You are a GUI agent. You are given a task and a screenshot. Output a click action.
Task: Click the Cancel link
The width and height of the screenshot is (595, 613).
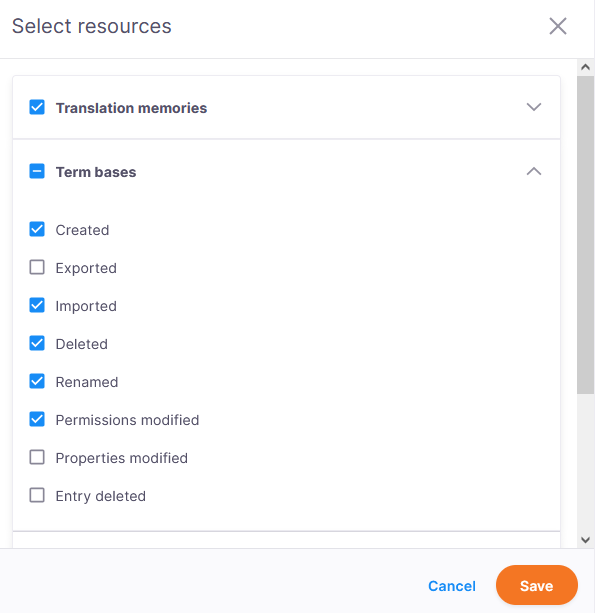[x=452, y=586]
